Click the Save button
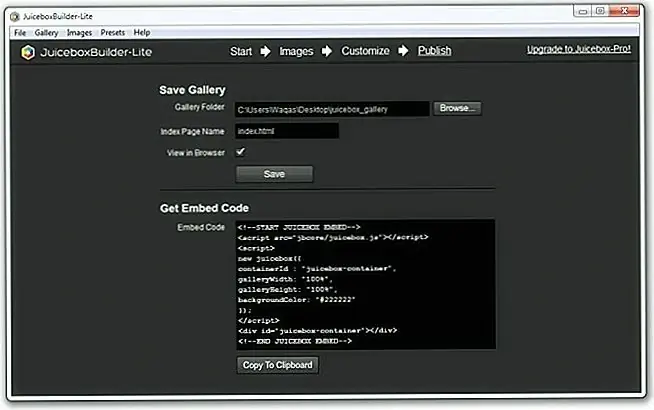654x410 pixels. [274, 174]
